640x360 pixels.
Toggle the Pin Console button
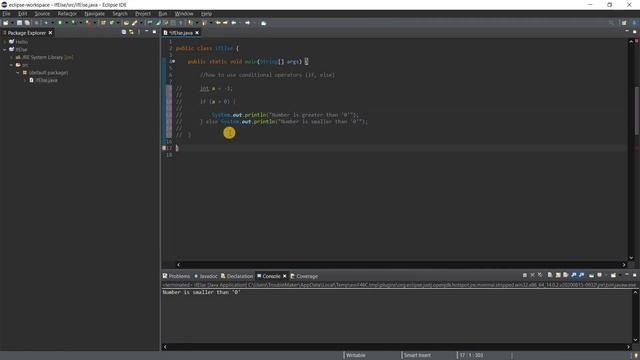tap(591, 275)
